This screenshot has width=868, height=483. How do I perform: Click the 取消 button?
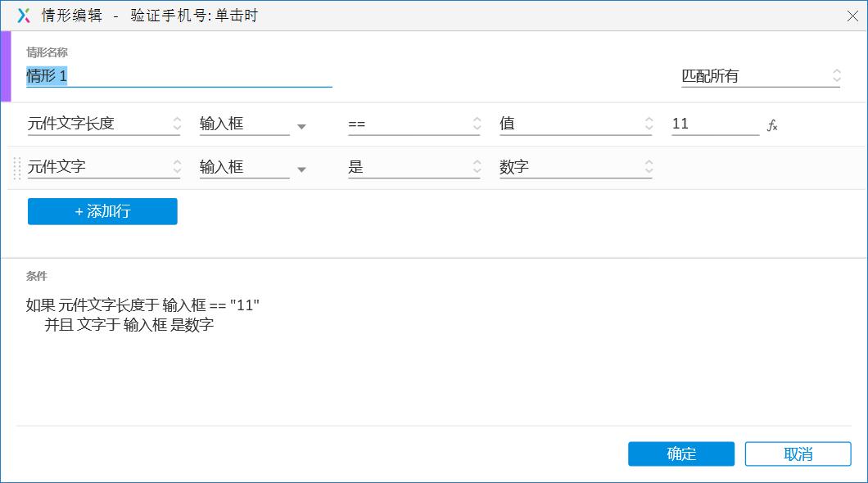798,454
